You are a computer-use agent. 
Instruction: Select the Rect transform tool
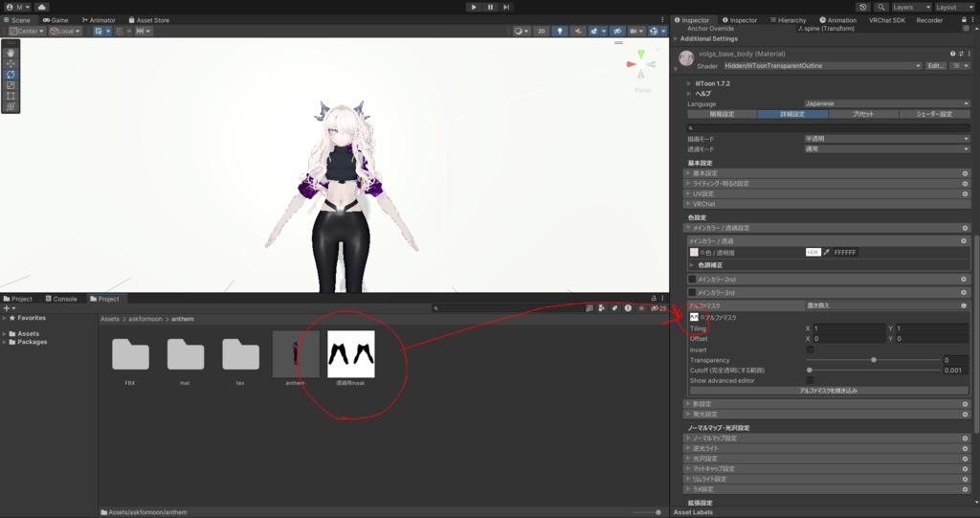click(x=11, y=96)
